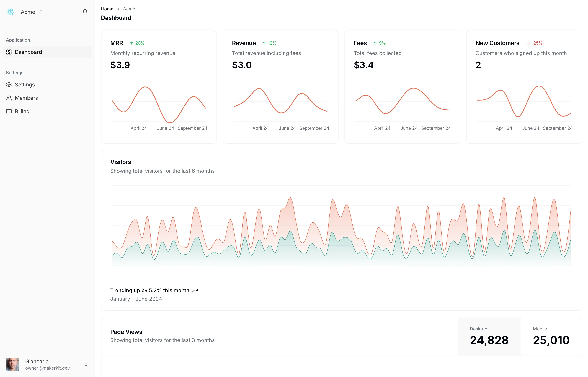Click Giancarlo's profile avatar
The width and height of the screenshot is (588, 377).
(x=12, y=364)
